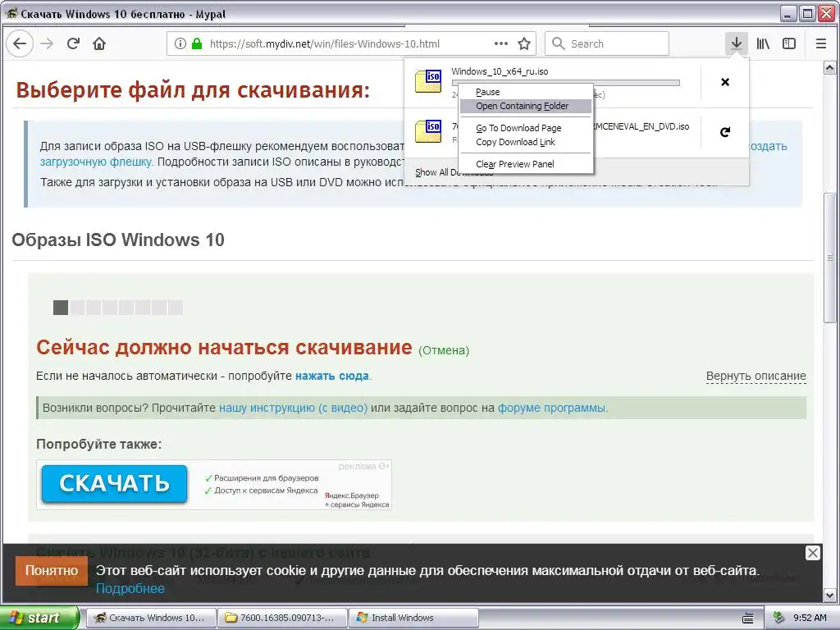
Task: Open the Library icon in toolbar
Action: click(763, 43)
